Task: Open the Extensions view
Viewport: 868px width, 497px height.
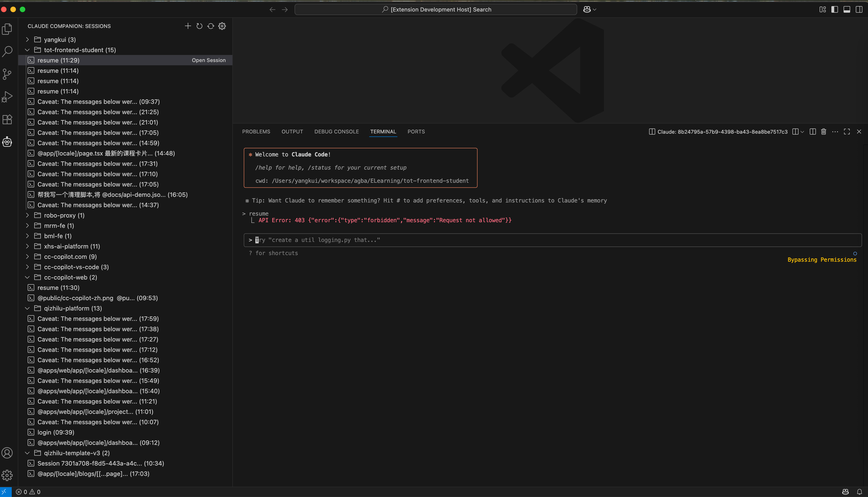Action: [7, 119]
